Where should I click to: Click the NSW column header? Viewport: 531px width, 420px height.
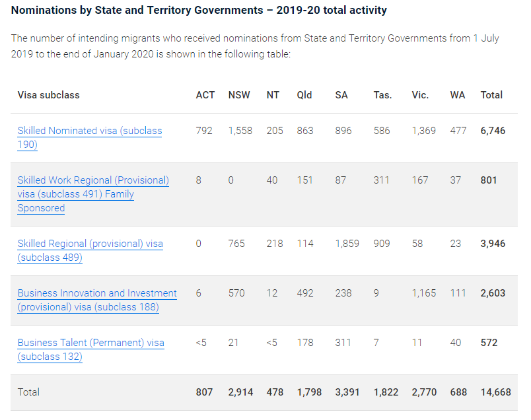(239, 95)
